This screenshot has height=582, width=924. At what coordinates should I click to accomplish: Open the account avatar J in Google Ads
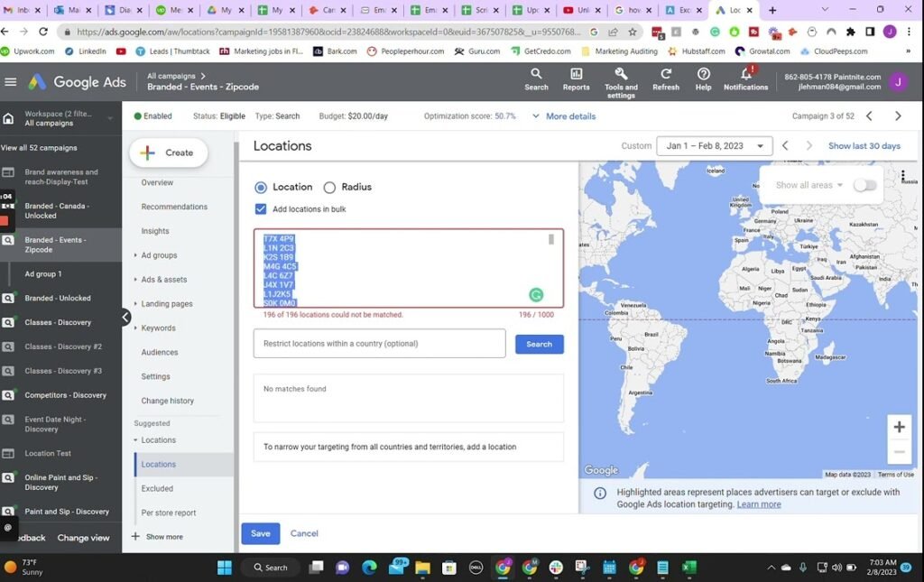(x=898, y=82)
